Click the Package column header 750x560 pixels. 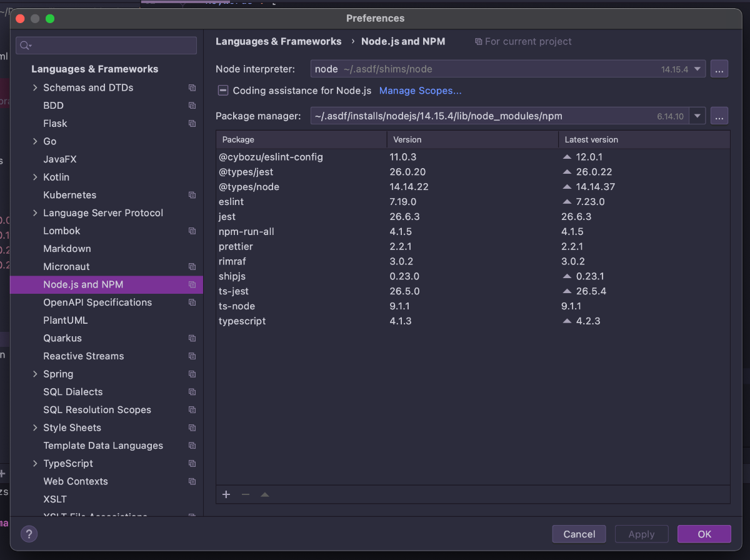click(301, 139)
